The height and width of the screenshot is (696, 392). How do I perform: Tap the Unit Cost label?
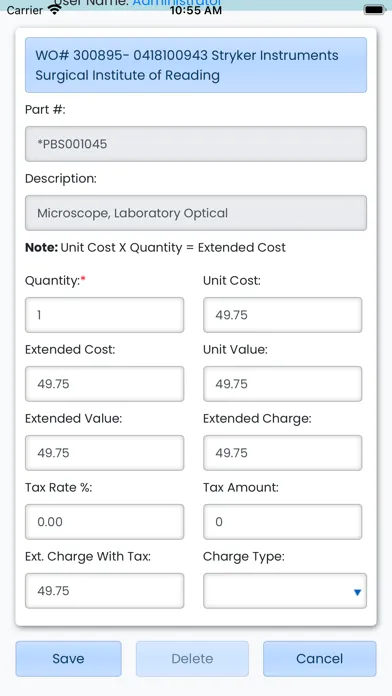pos(232,281)
